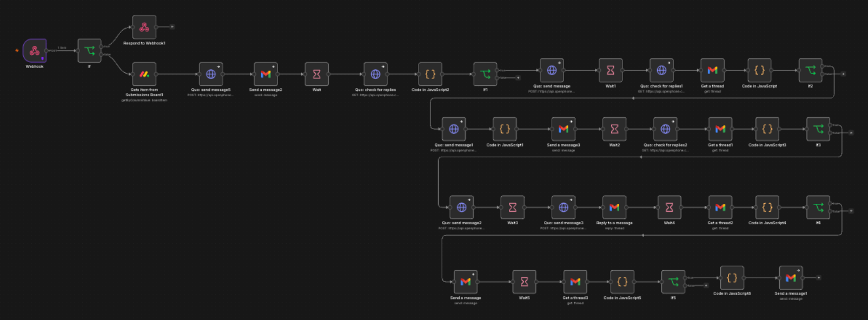Select the first Wait node
This screenshot has height=320, width=868.
point(317,74)
